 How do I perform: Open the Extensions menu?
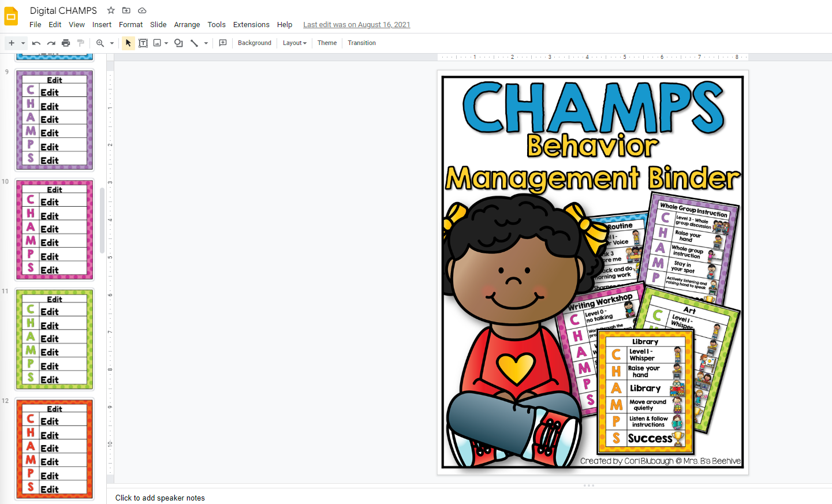tap(251, 24)
